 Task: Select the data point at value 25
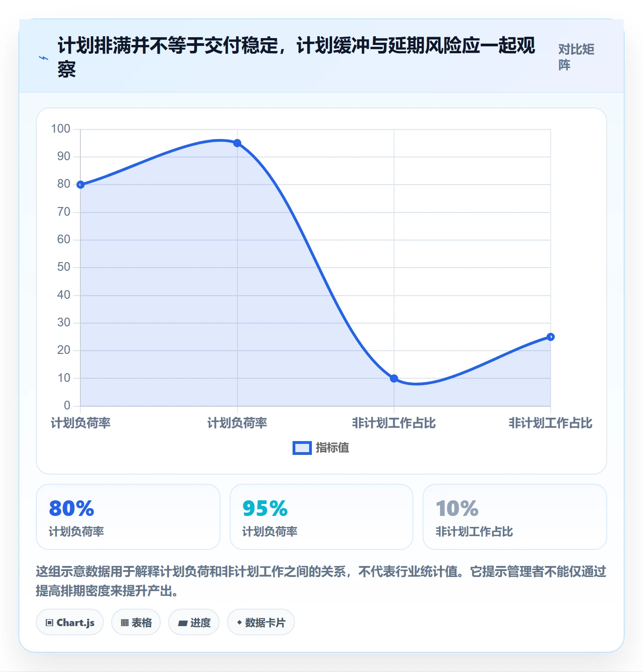[x=551, y=337]
